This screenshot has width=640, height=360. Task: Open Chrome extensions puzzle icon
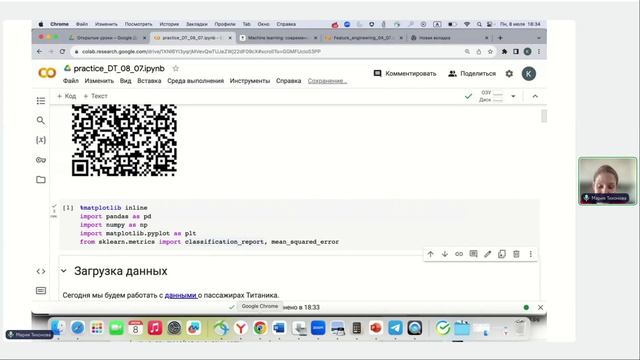click(x=504, y=51)
